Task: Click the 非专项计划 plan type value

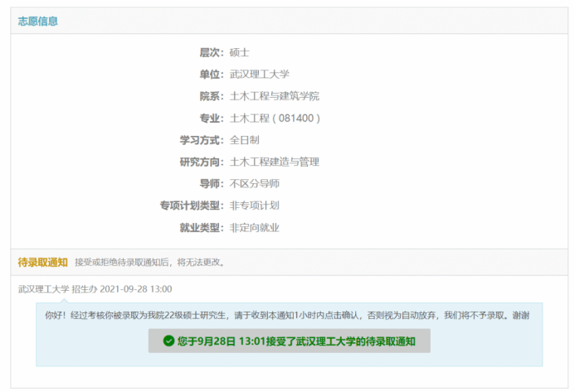Action: pos(254,206)
